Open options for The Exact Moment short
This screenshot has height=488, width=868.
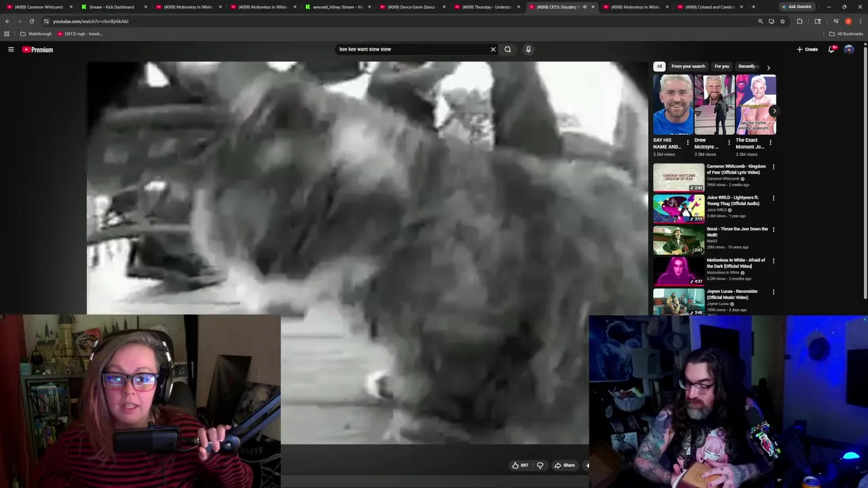click(x=770, y=143)
